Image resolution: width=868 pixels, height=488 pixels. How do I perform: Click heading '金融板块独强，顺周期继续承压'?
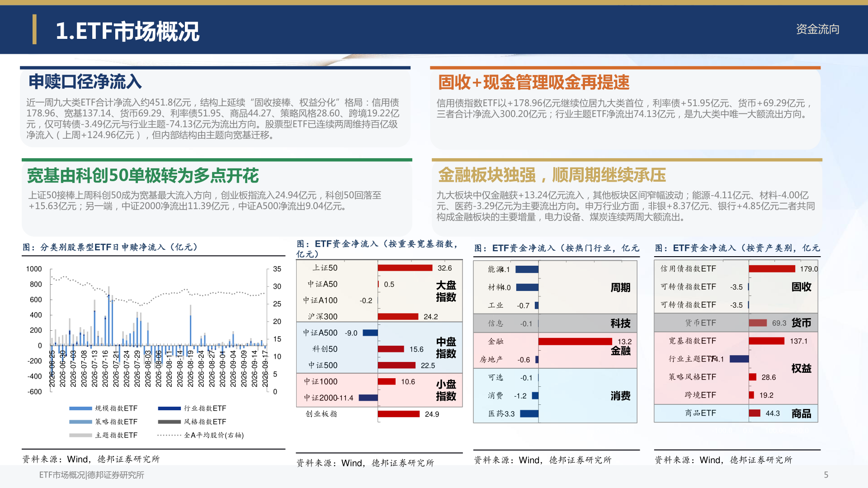(552, 175)
